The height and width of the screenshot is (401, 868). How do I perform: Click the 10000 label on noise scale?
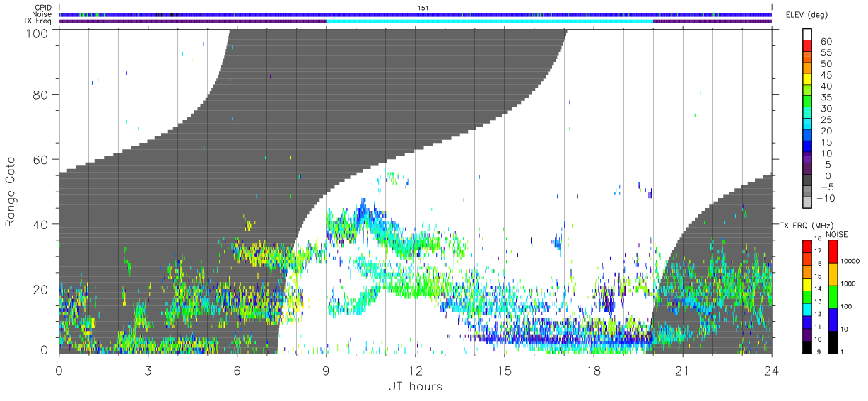point(850,262)
